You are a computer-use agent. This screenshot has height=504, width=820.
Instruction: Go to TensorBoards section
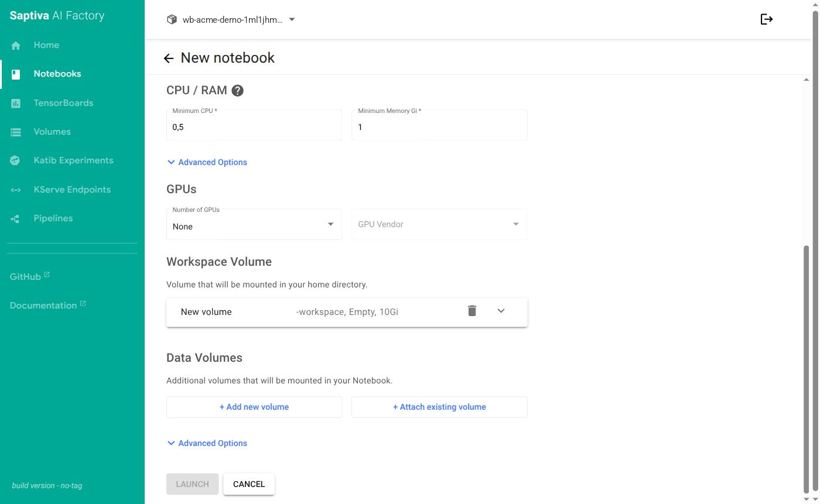pyautogui.click(x=63, y=103)
